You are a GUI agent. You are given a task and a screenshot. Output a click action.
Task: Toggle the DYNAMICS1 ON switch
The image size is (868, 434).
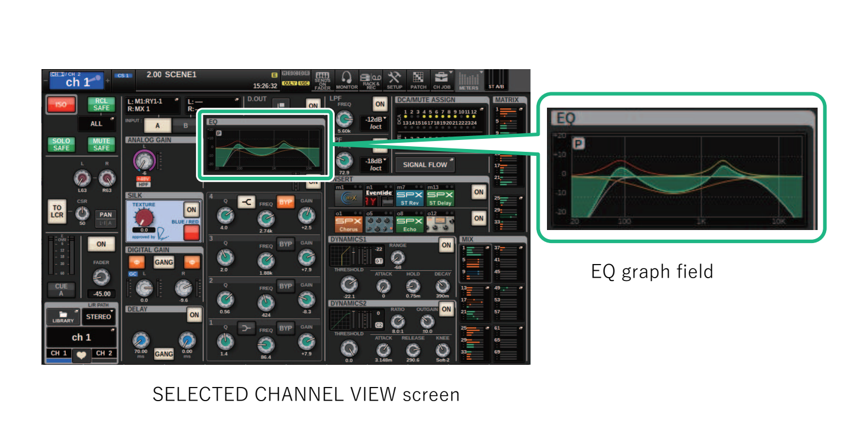[x=446, y=245]
